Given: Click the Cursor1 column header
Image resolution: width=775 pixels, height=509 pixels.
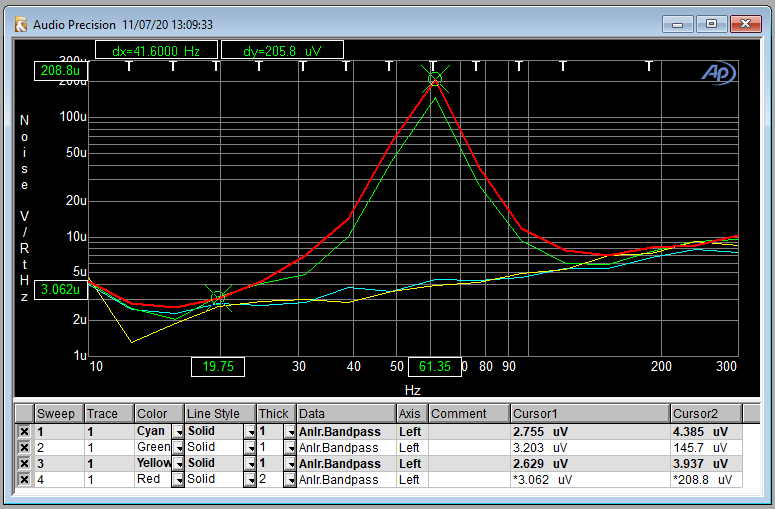Looking at the screenshot, I should click(590, 414).
